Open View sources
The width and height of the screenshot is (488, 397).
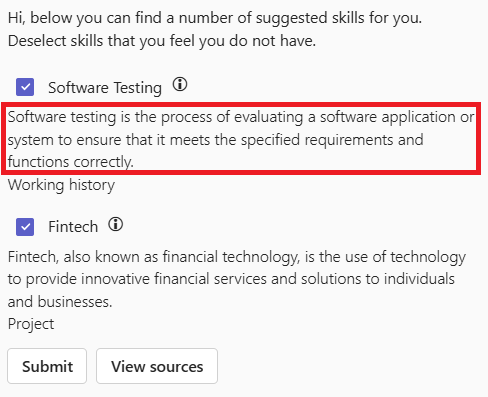[157, 366]
